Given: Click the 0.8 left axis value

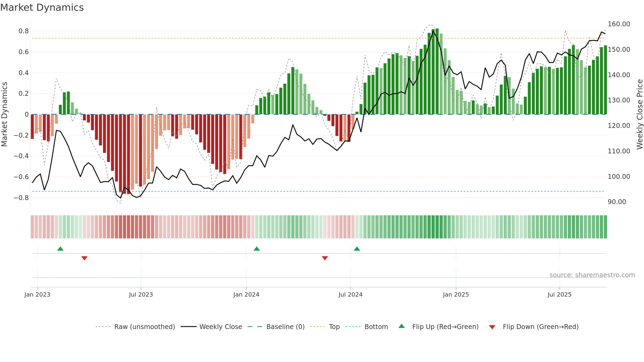Looking at the screenshot, I should [24, 31].
